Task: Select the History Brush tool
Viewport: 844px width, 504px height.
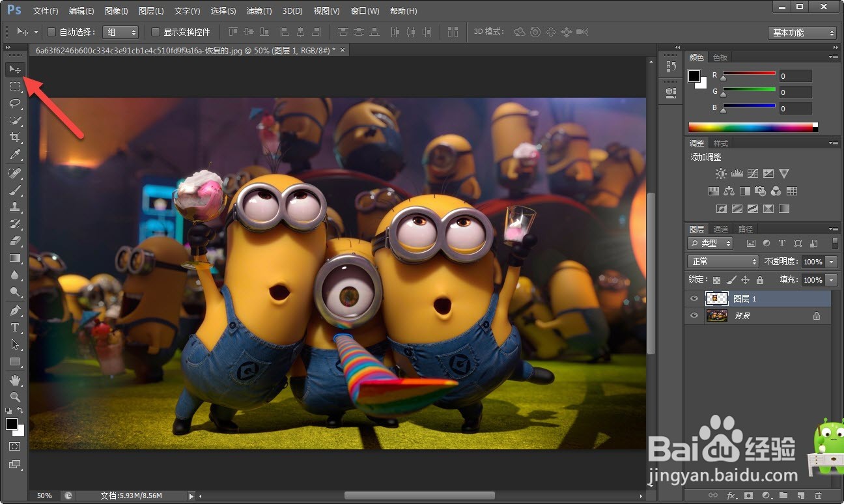Action: (15, 224)
